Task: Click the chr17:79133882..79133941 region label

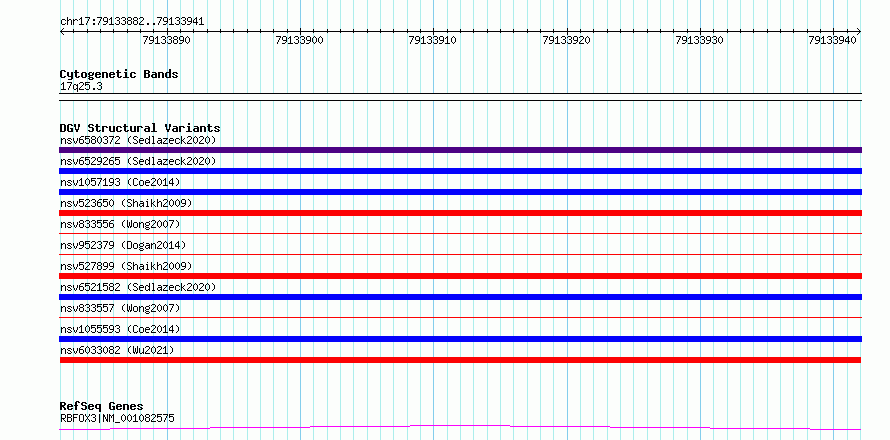Action: [132, 22]
